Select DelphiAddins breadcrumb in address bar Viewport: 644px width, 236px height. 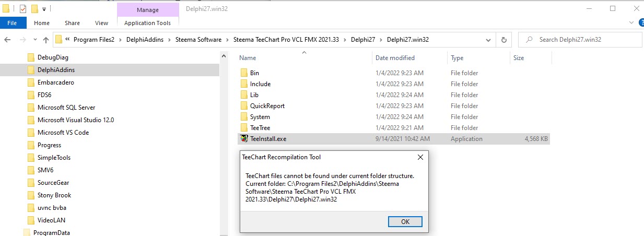pos(145,40)
